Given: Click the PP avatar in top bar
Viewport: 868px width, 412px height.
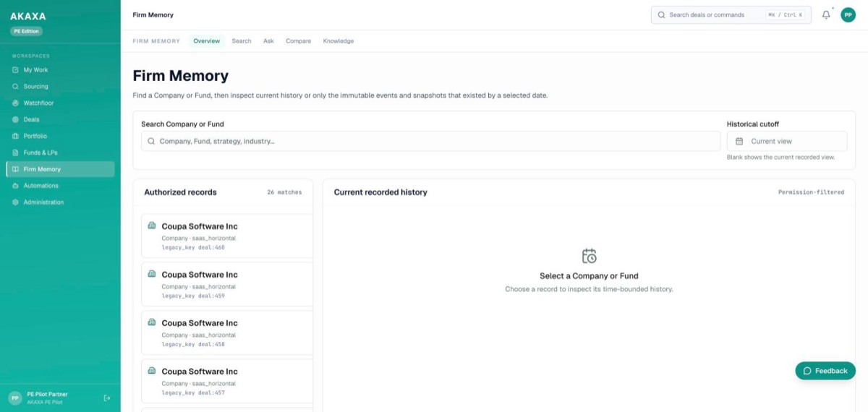Looking at the screenshot, I should (x=848, y=14).
